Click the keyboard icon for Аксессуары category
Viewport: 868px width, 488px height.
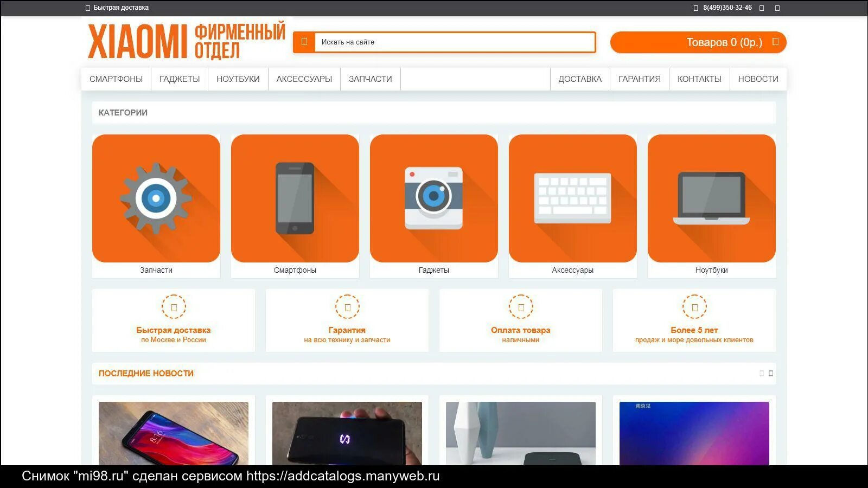tap(573, 198)
